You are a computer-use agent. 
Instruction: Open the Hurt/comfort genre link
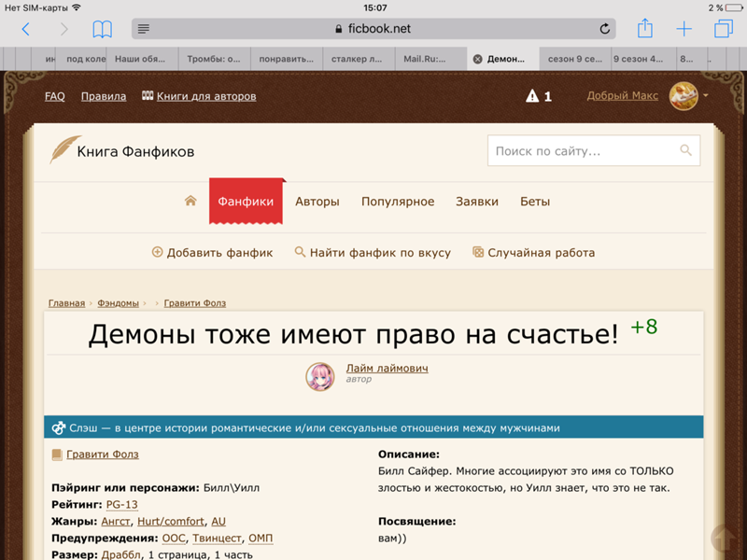171,521
